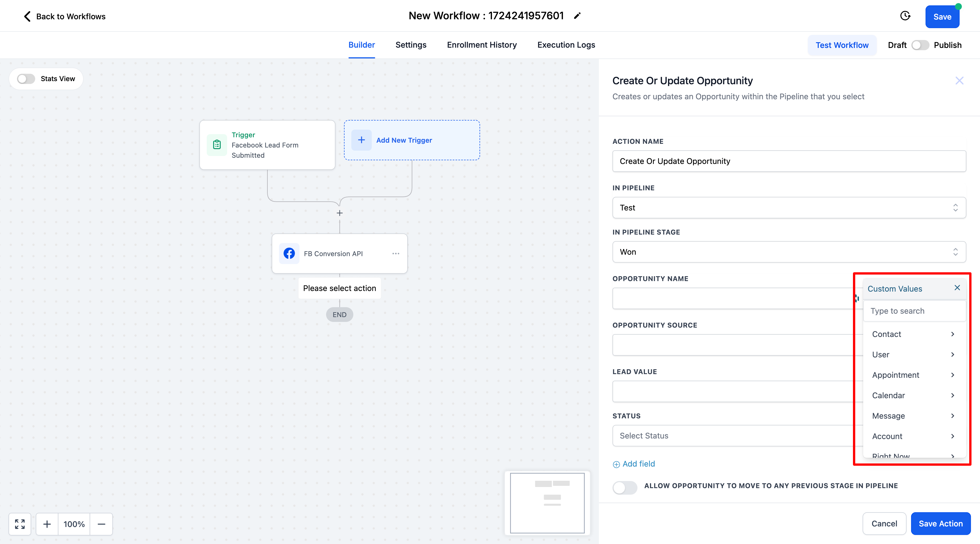Image resolution: width=980 pixels, height=544 pixels.
Task: Click plus icon to add new trigger
Action: (362, 140)
